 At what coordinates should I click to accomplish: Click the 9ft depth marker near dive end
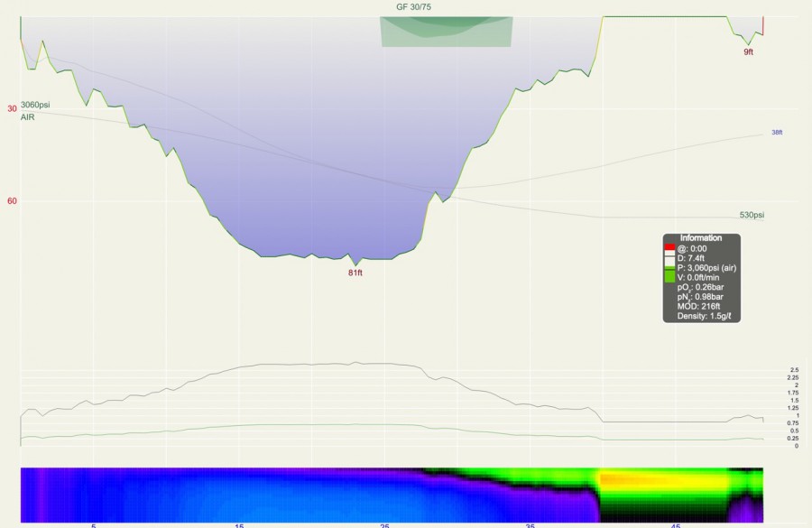tap(749, 52)
